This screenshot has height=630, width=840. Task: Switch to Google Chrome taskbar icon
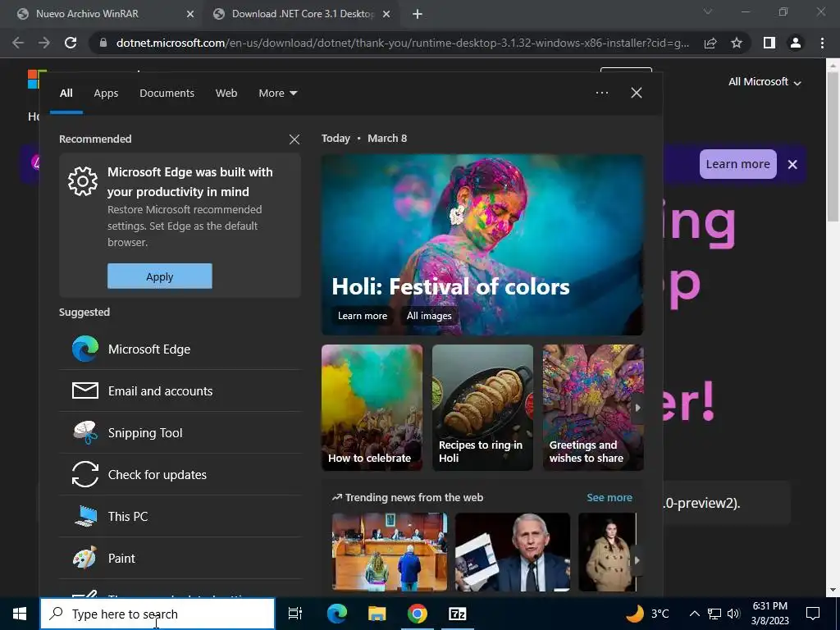[x=418, y=614]
